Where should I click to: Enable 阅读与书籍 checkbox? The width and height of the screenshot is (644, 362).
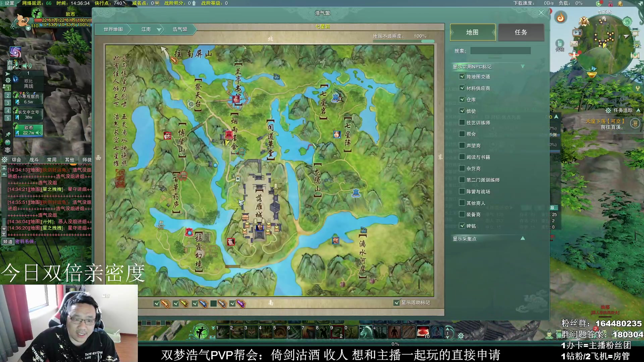coord(462,157)
